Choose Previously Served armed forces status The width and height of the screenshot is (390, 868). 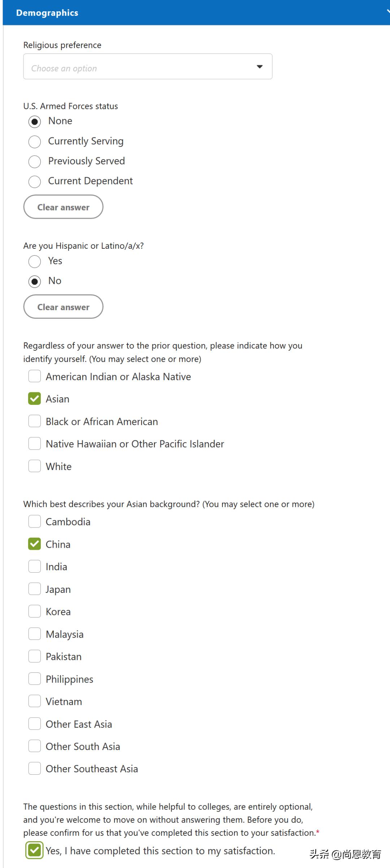35,162
